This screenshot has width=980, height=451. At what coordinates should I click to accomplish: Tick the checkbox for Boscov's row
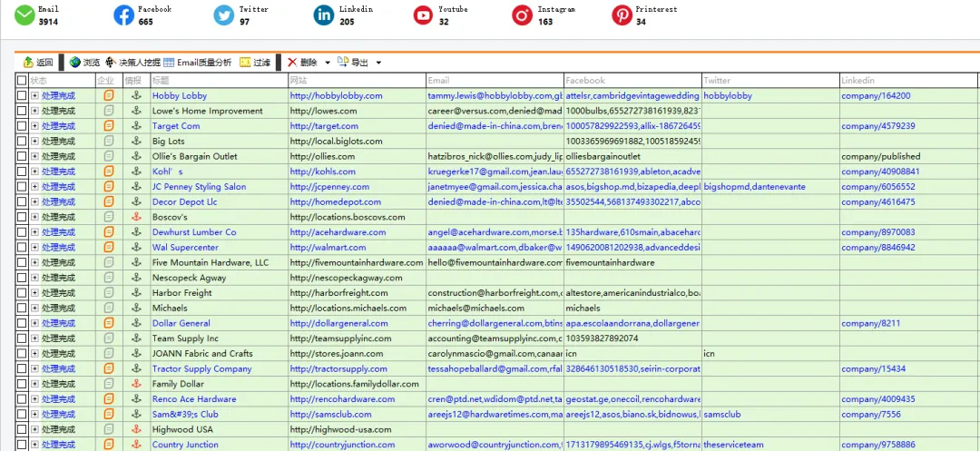pyautogui.click(x=22, y=217)
